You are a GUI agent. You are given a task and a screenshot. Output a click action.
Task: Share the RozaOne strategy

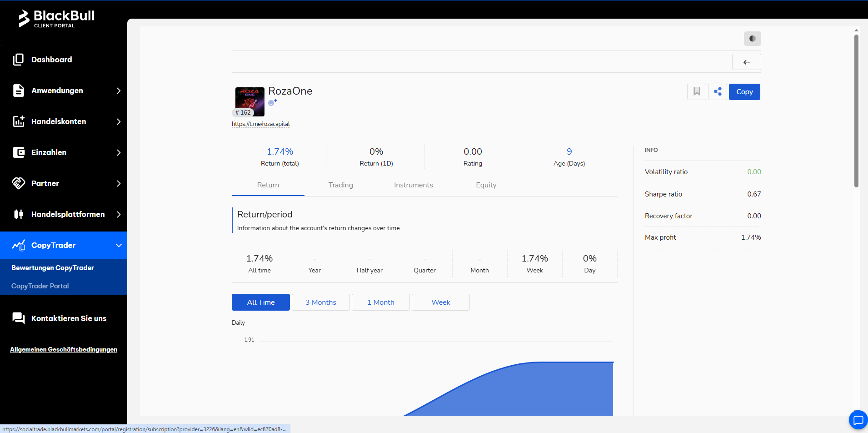(718, 92)
